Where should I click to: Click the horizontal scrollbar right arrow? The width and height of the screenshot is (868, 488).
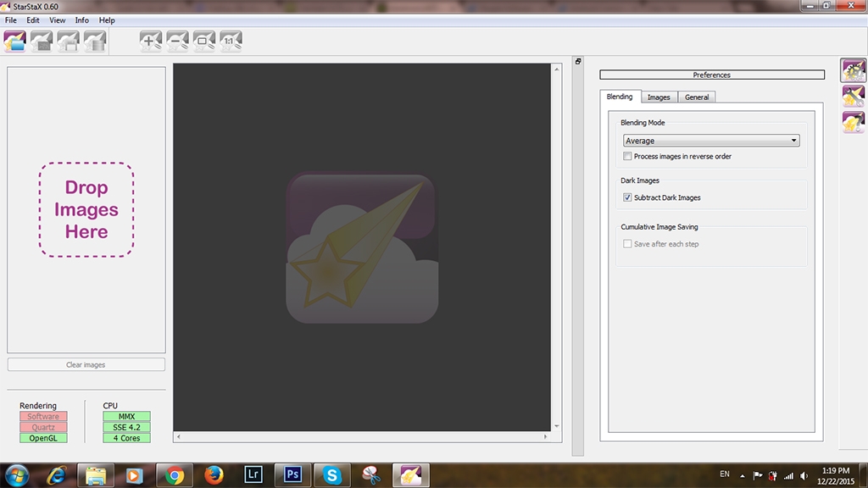click(545, 436)
